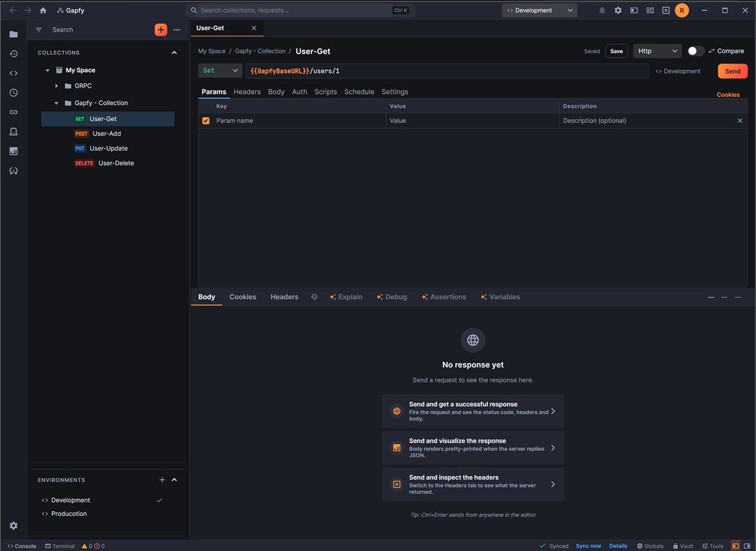This screenshot has width=756, height=551.
Task: Open the top bar settings gear
Action: 618,10
